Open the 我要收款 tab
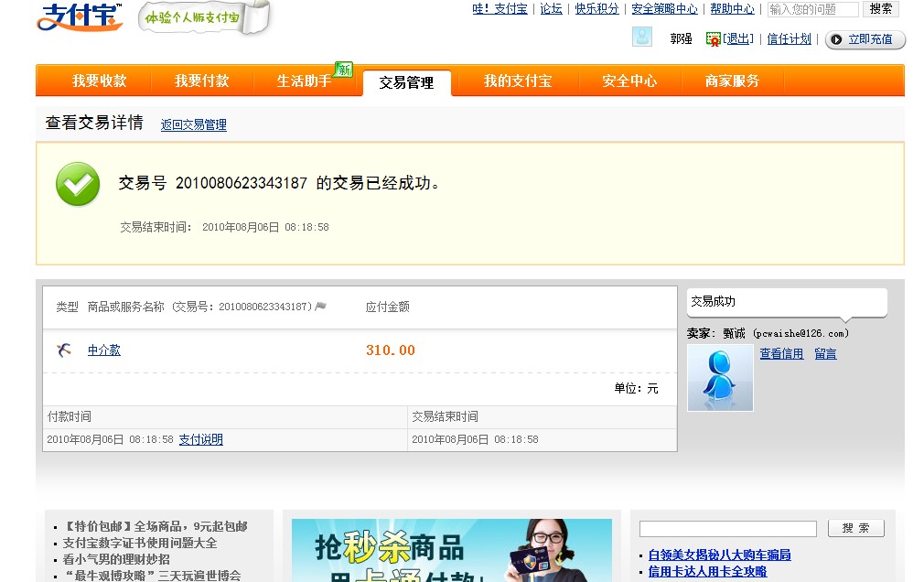The height and width of the screenshot is (582, 924). 100,81
